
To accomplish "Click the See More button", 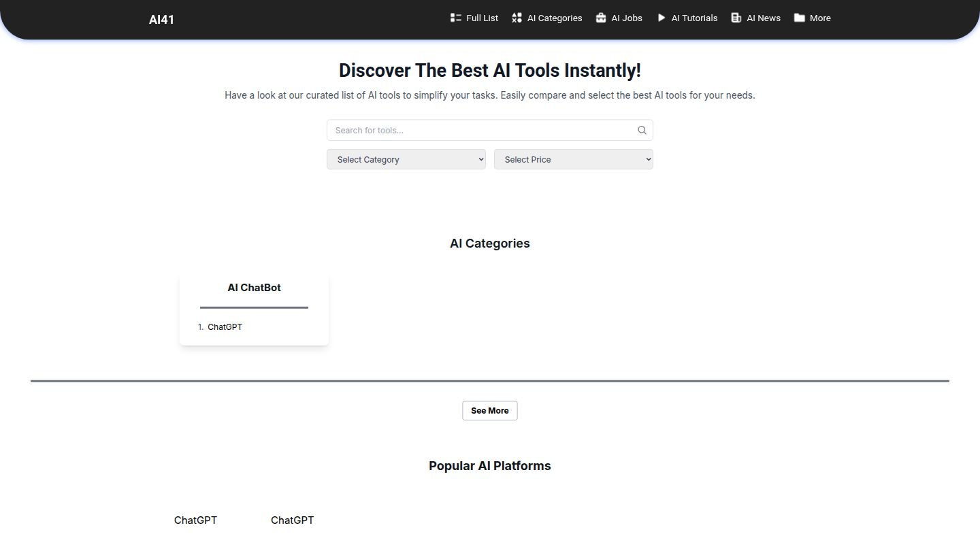I will click(x=490, y=411).
